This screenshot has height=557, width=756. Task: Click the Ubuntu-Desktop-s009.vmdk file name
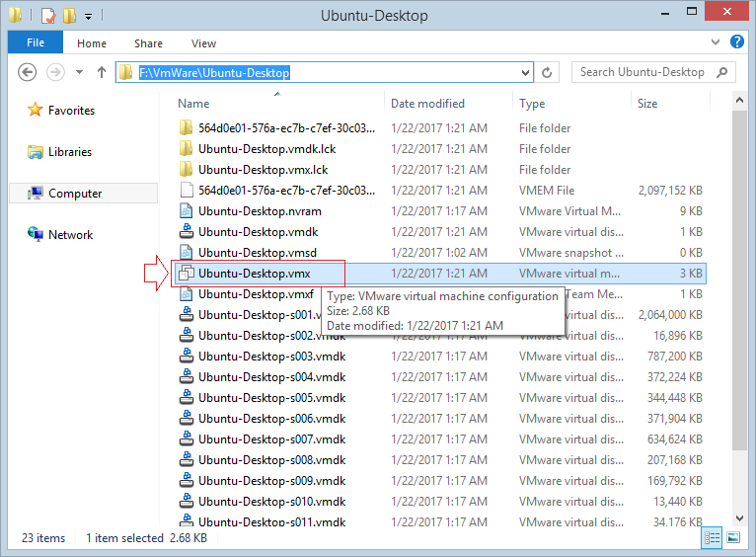click(x=272, y=481)
